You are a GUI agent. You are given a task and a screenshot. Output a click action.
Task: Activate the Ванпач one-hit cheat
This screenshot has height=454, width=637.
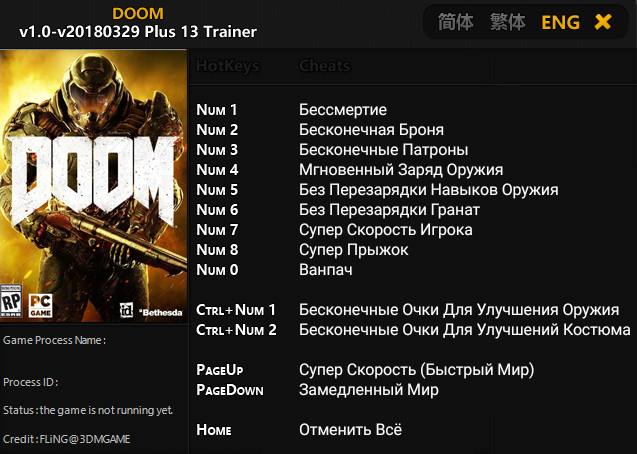coord(326,270)
